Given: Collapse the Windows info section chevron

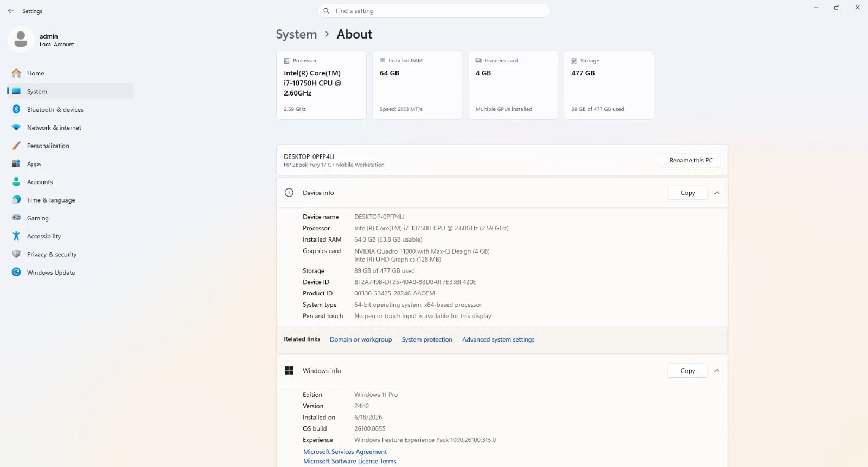Looking at the screenshot, I should coord(717,370).
